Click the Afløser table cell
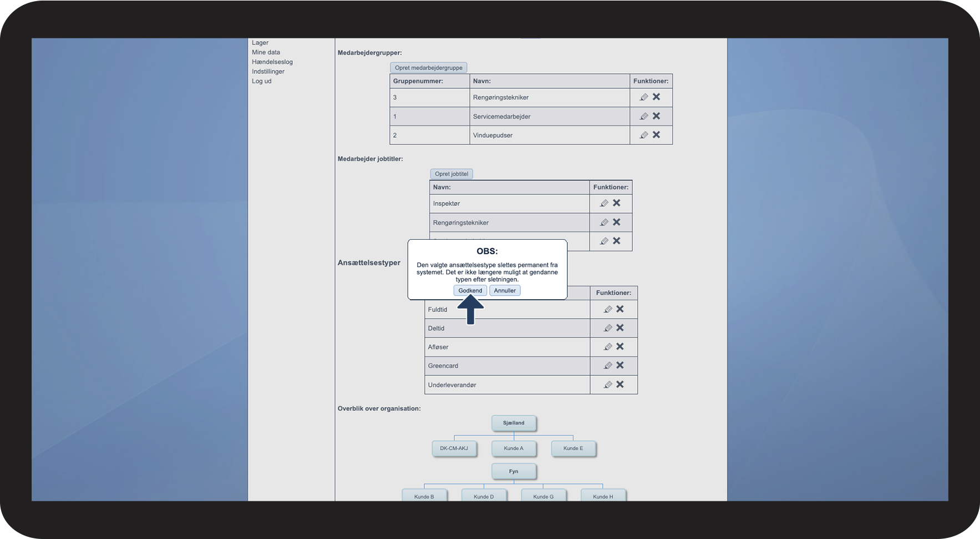980x539 pixels. tap(507, 347)
